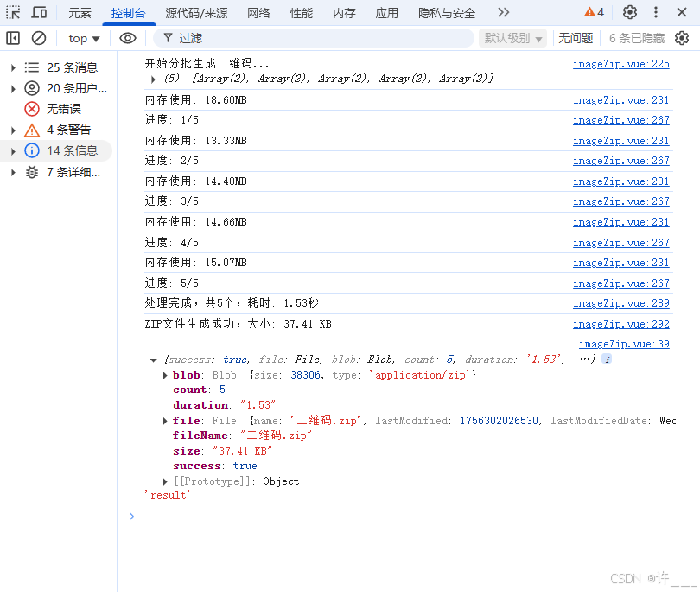
Task: Click the ZIP文件生成成功 37.41 KB log line
Action: [x=238, y=324]
